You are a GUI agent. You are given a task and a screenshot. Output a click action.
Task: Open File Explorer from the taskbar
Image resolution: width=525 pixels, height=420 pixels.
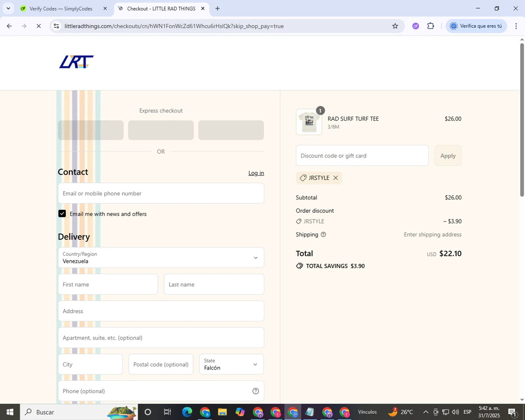coord(222,412)
